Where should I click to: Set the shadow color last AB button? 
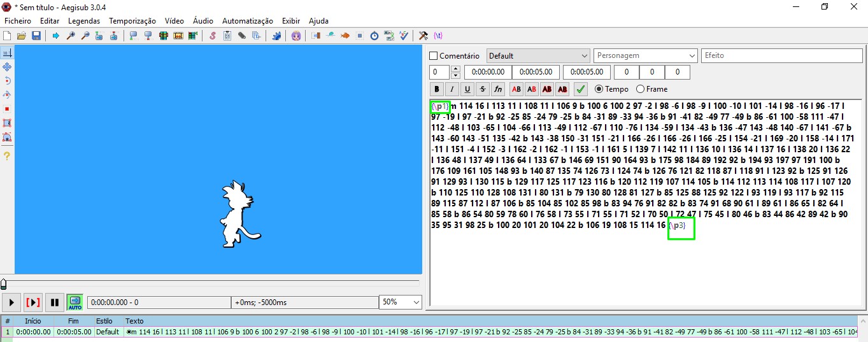click(x=562, y=89)
